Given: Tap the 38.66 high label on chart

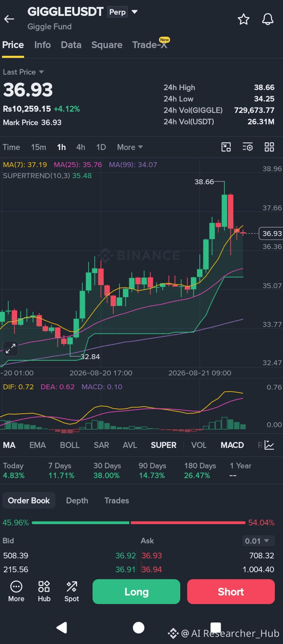Looking at the screenshot, I should pyautogui.click(x=204, y=182).
